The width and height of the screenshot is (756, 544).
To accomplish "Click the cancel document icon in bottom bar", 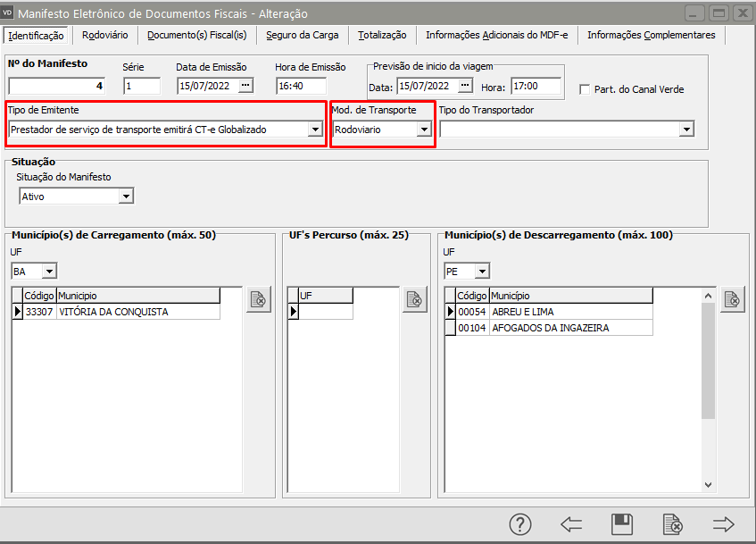I will (x=673, y=524).
